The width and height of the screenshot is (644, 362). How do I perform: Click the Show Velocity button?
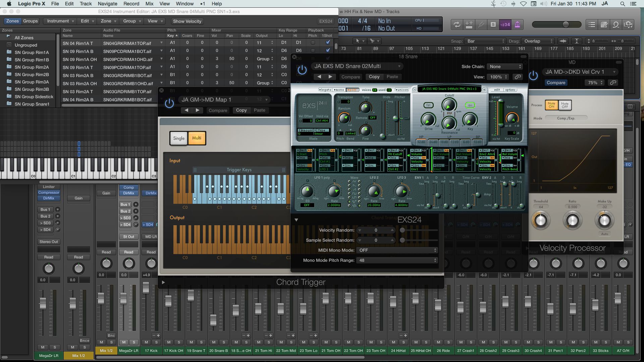click(187, 21)
